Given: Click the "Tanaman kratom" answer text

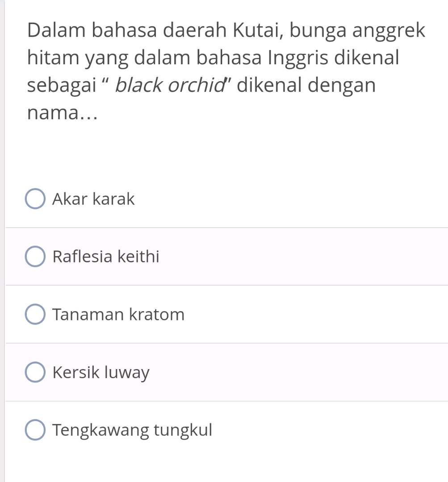Looking at the screenshot, I should pos(118,314).
